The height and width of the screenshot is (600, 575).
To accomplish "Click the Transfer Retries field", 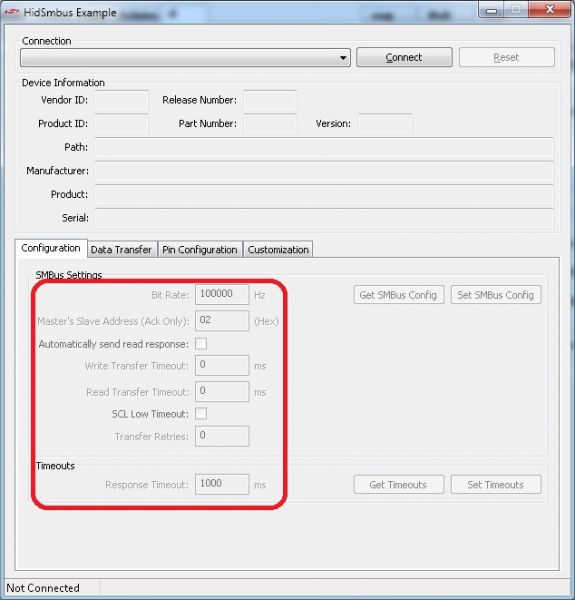I will (x=222, y=436).
